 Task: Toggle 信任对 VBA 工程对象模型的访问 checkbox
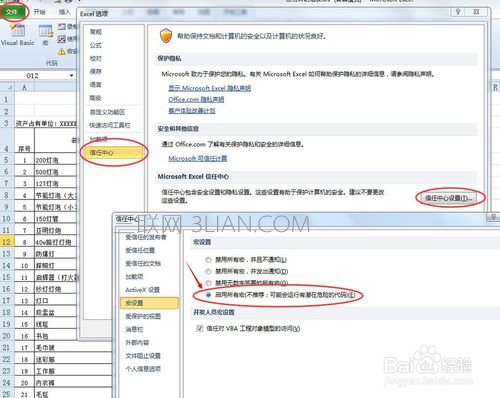(200, 328)
